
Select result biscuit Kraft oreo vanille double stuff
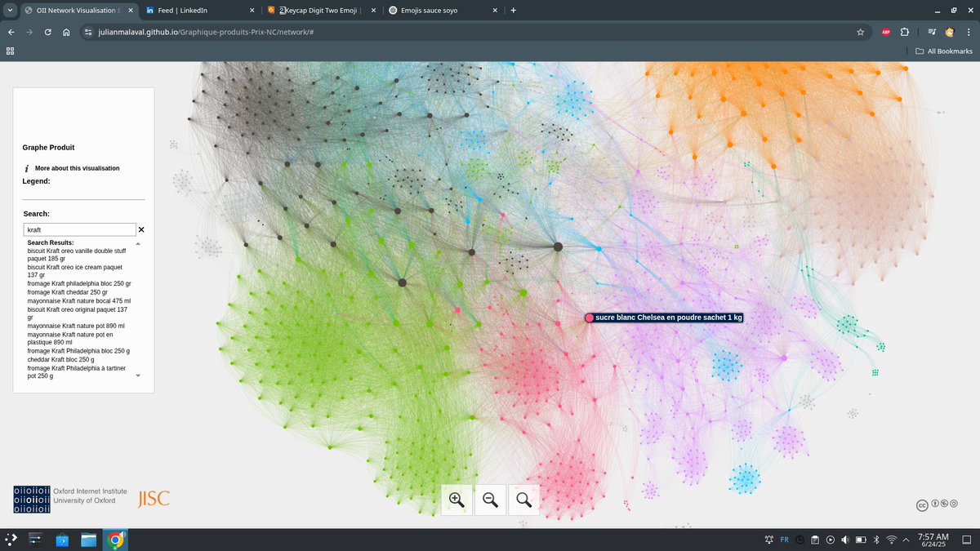pyautogui.click(x=78, y=254)
